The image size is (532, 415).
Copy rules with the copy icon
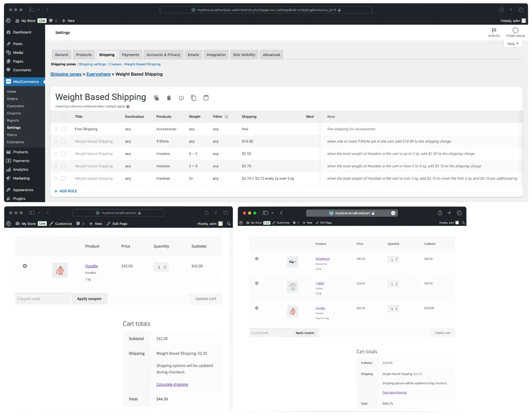tap(193, 98)
